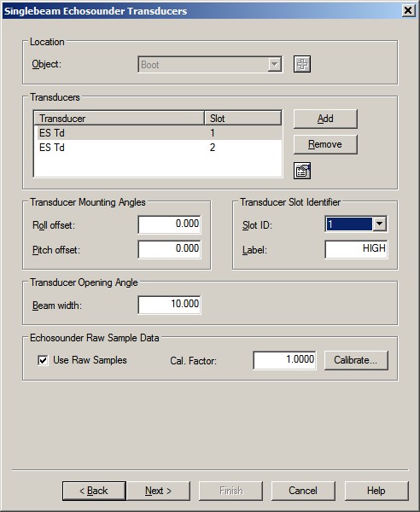420x512 pixels.
Task: Click the Add transducer button
Action: point(325,119)
